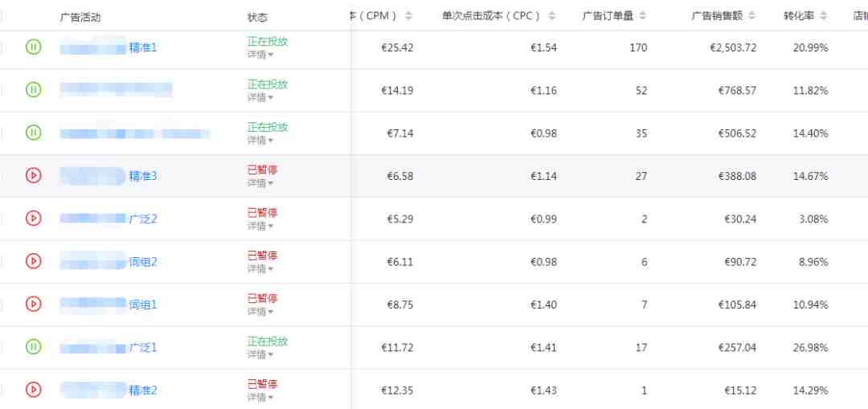Pause the running 广泛1 campaign
This screenshot has width=868, height=409.
tap(33, 346)
